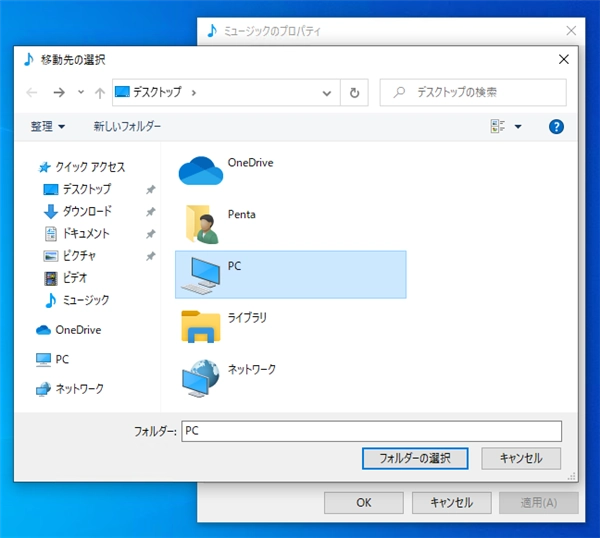
Task: Select the Penta user folder icon
Action: click(202, 225)
